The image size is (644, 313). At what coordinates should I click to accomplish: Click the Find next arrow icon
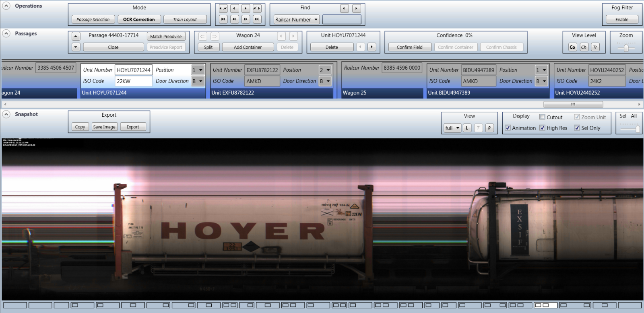(356, 8)
